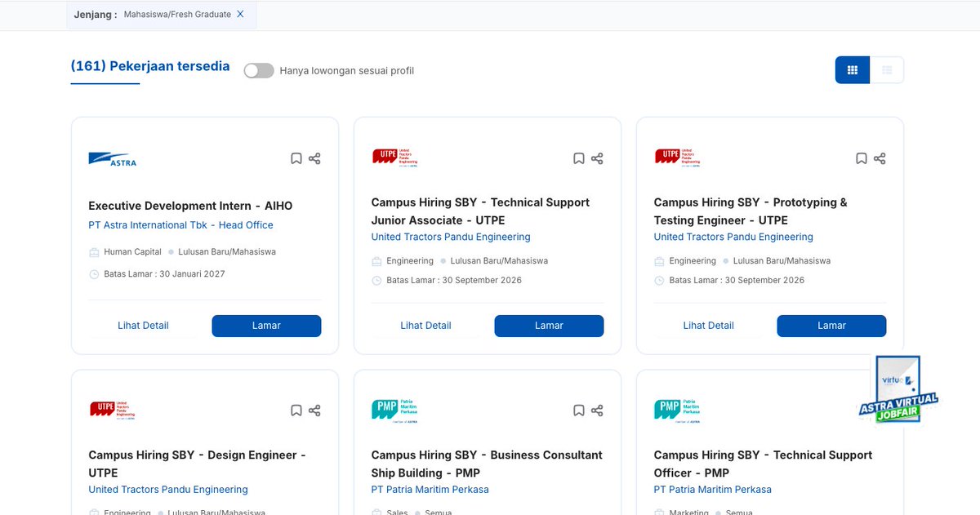Open Lihat Detail for Prototyping & Testing Engineer
Screen dimensions: 980x515
(x=708, y=326)
